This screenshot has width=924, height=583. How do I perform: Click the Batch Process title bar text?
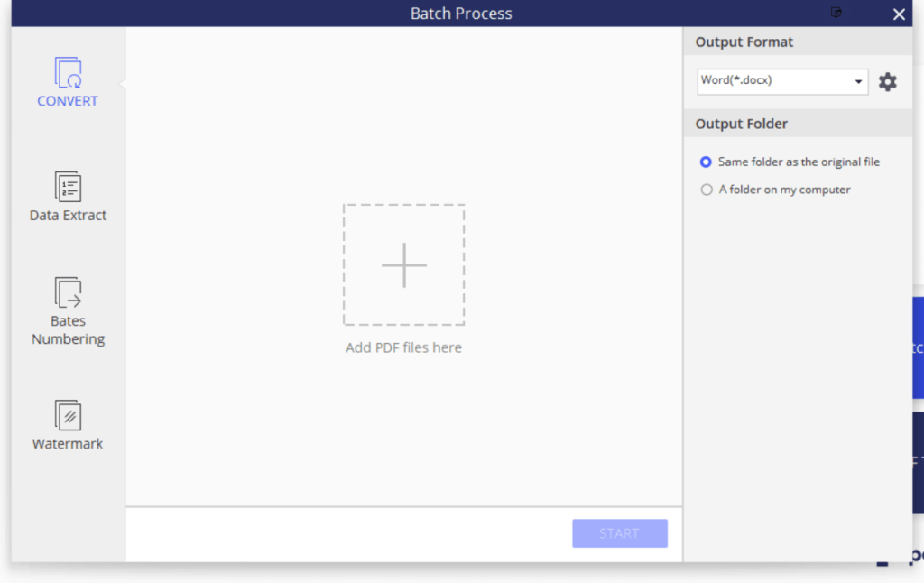[461, 14]
